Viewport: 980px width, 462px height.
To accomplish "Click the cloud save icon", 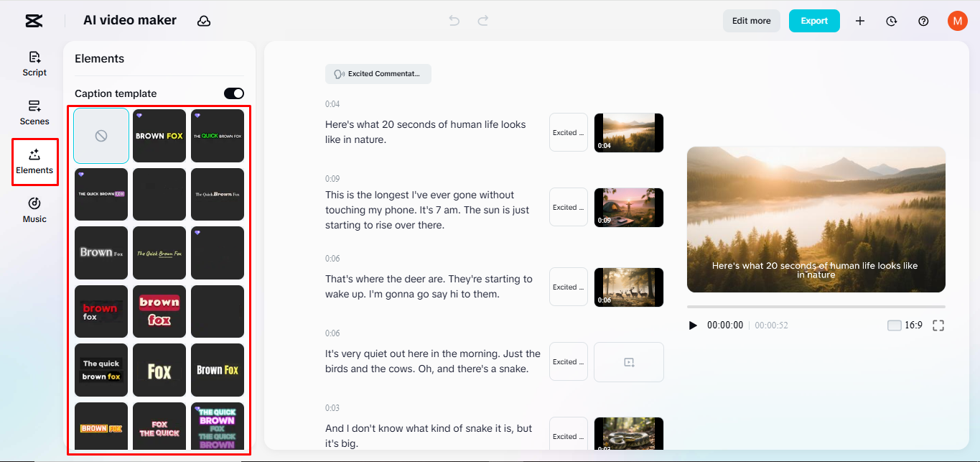I will (204, 21).
